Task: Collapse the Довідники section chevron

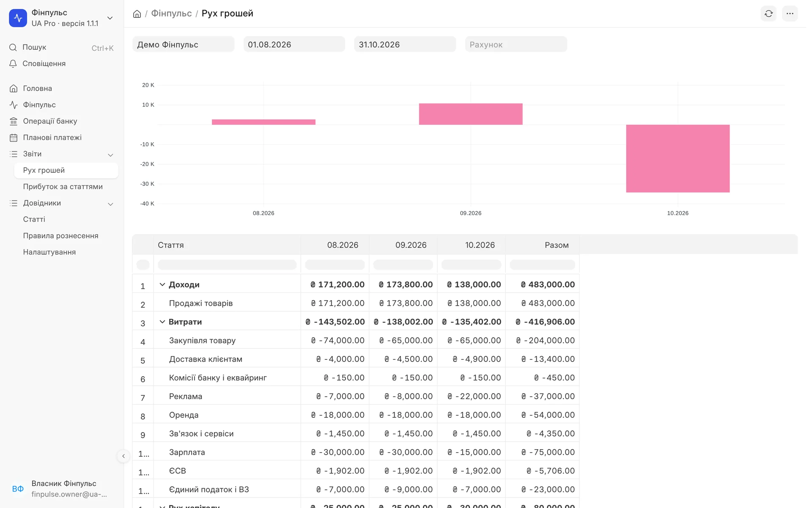Action: pos(110,204)
